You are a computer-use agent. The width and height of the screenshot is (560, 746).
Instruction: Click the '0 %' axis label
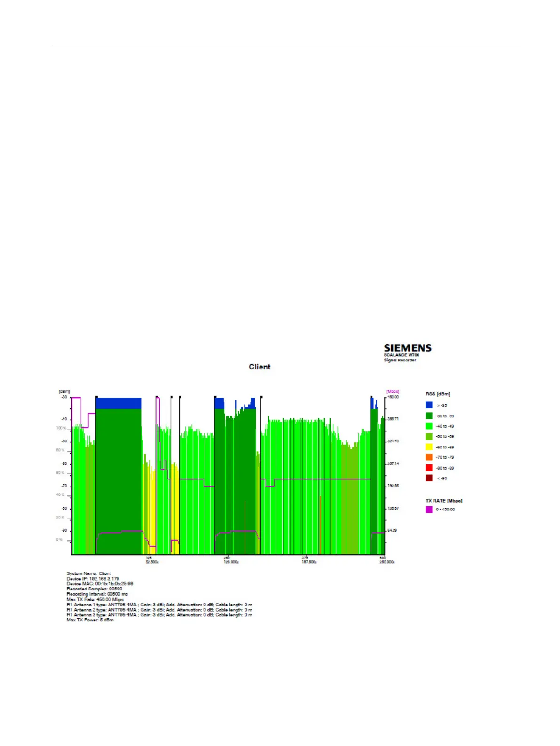click(60, 540)
